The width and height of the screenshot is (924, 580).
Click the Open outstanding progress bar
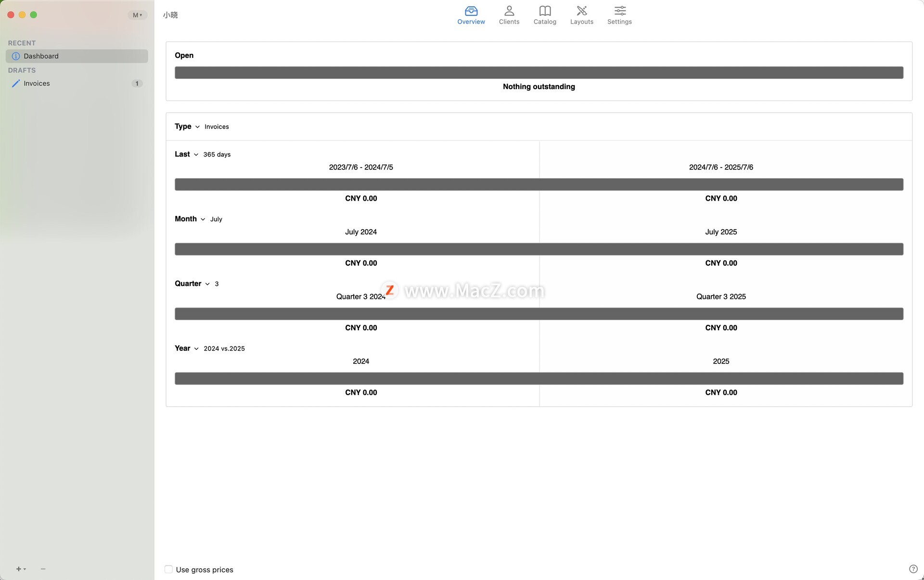tap(539, 73)
